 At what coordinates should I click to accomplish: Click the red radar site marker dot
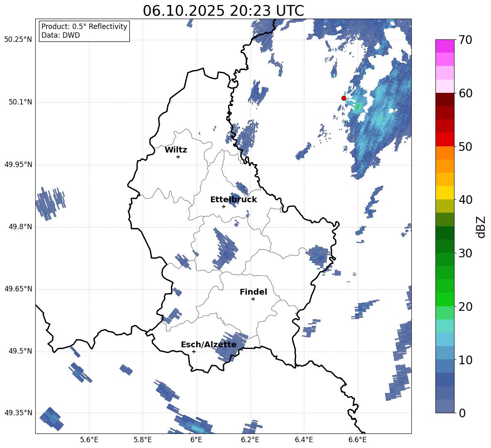[343, 98]
